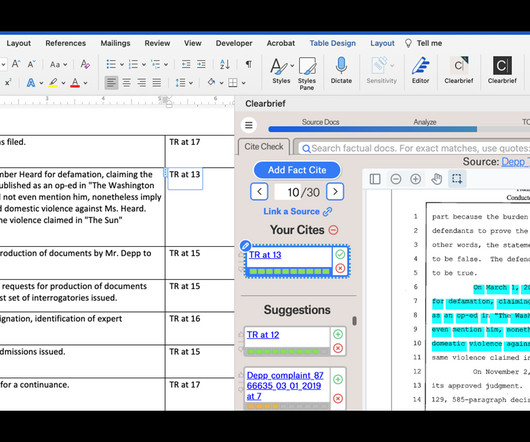Open the TR at 13 cite link
Image resolution: width=530 pixels, height=442 pixels.
coord(265,255)
